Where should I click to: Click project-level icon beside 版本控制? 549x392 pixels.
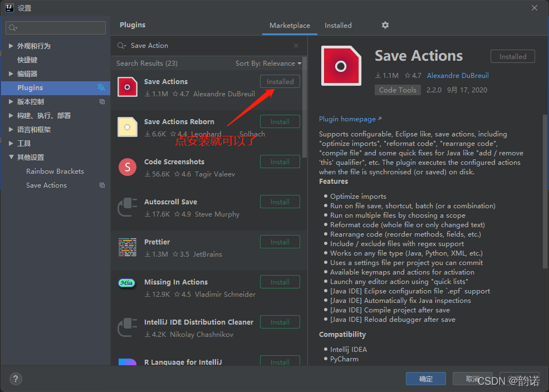(102, 101)
